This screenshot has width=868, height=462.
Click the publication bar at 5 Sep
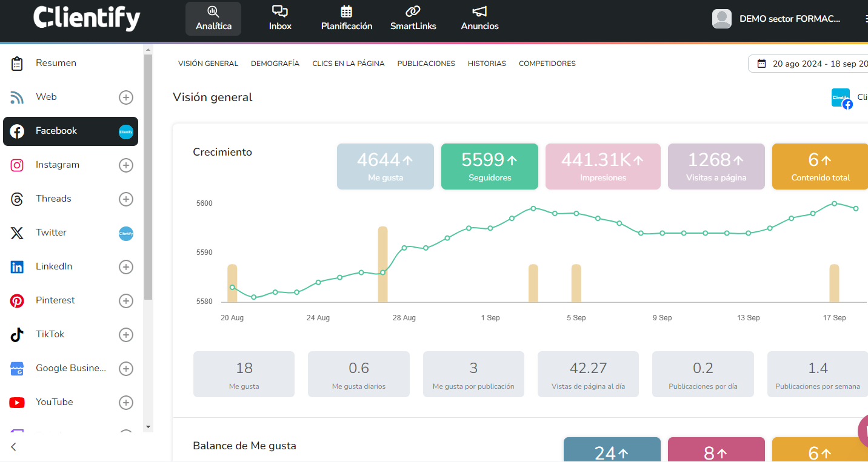[576, 283]
